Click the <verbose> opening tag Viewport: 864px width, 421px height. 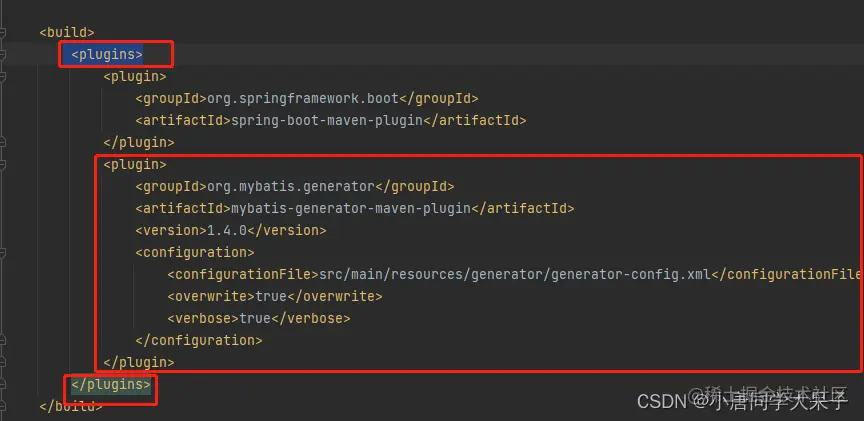tap(203, 319)
